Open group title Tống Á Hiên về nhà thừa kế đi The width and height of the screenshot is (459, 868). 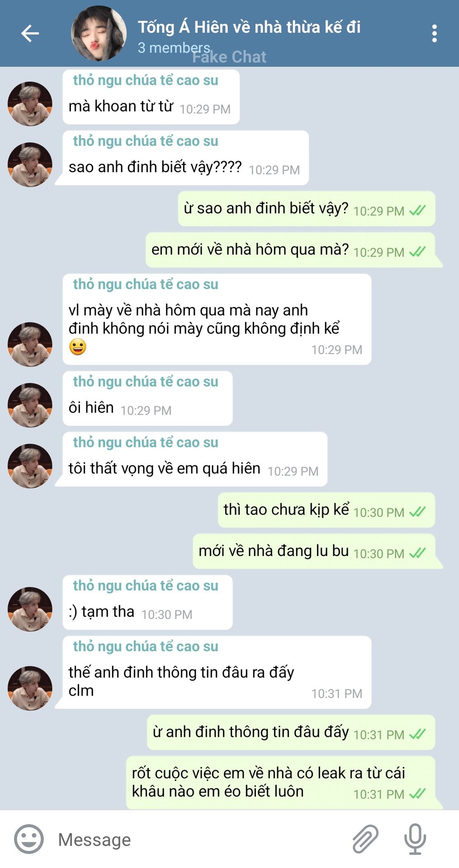coord(249,27)
